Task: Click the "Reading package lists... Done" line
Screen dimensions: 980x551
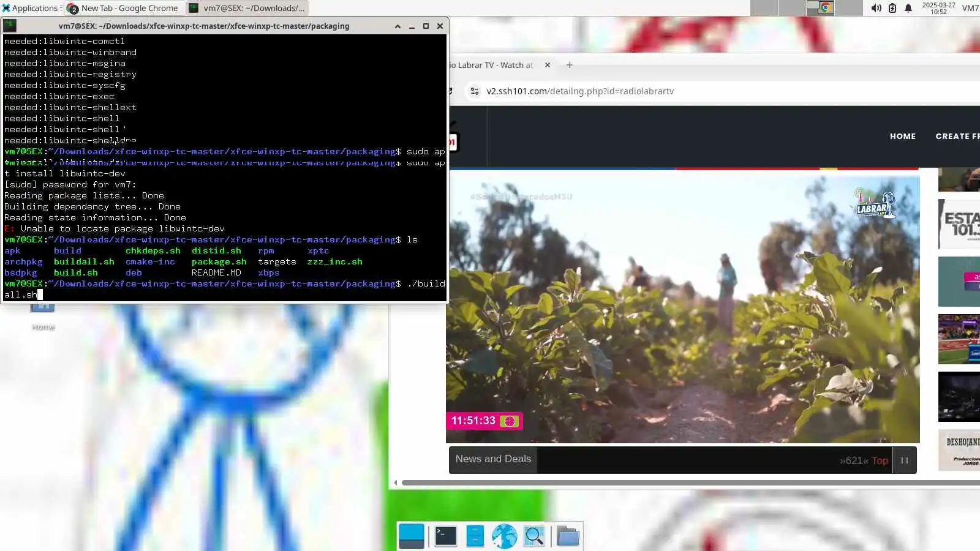Action: (84, 196)
